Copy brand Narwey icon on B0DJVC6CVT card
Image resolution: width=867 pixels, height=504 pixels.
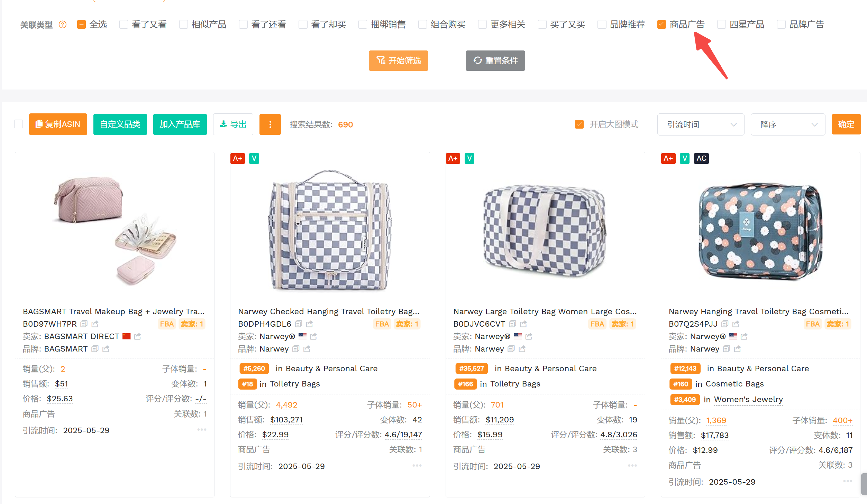coord(511,349)
